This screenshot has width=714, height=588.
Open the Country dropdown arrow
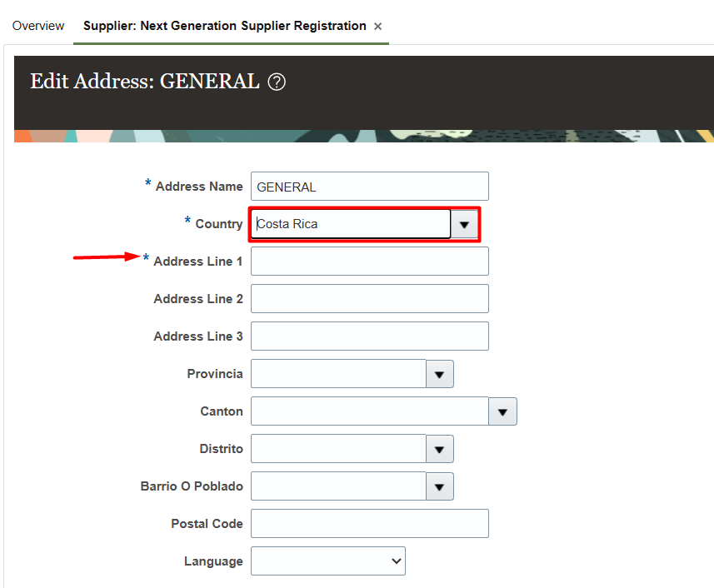click(x=464, y=224)
